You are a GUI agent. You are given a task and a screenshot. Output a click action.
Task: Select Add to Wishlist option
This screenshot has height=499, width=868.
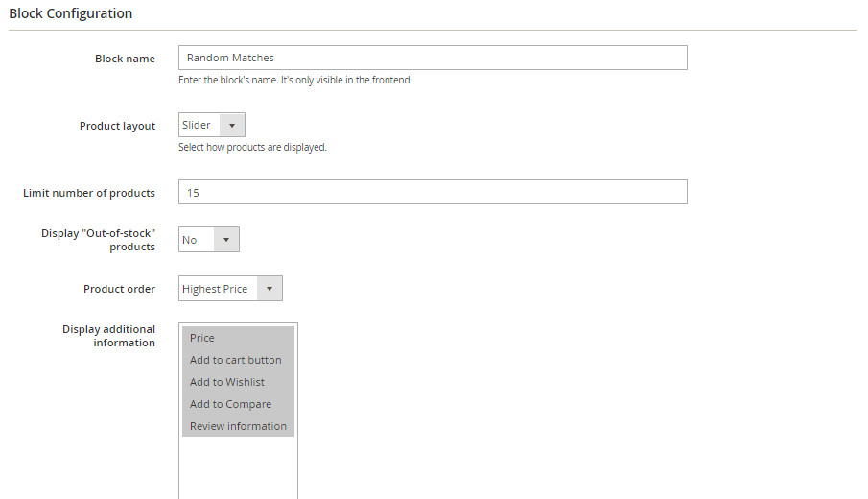click(x=238, y=382)
